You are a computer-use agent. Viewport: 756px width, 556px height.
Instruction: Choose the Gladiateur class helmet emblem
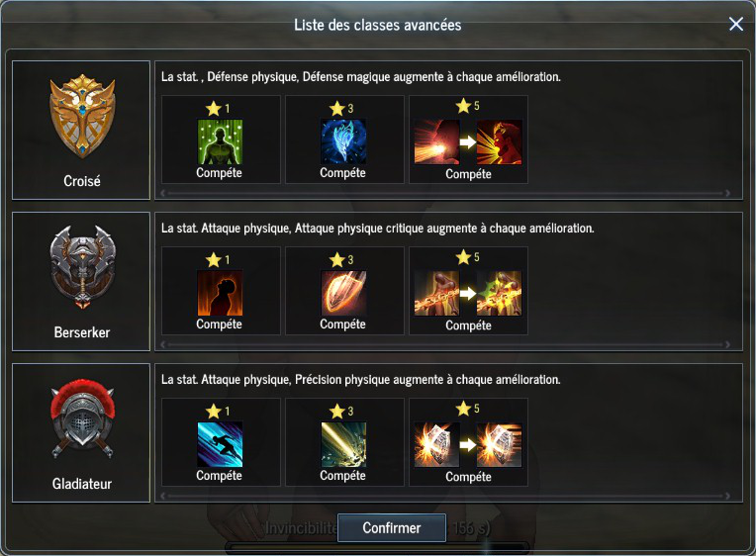[82, 418]
